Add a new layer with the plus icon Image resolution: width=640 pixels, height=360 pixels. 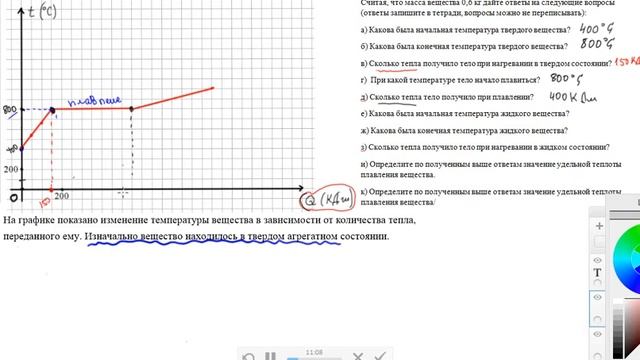click(x=599, y=226)
